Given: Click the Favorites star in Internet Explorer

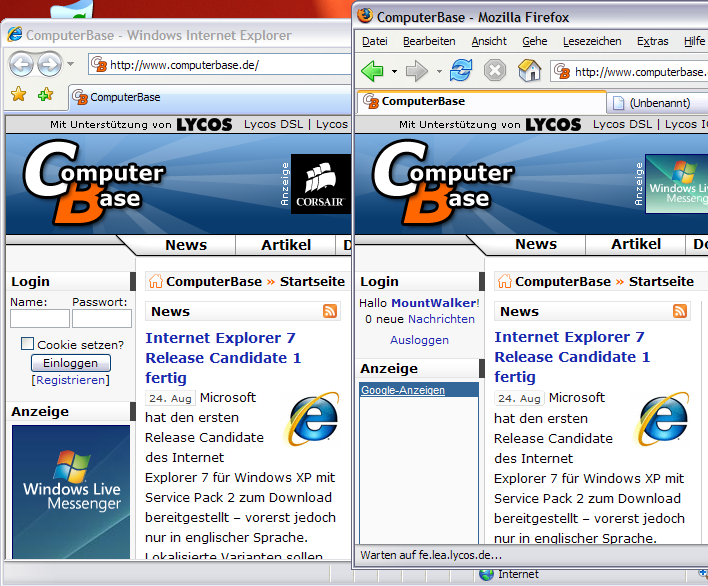Looking at the screenshot, I should click(x=19, y=94).
